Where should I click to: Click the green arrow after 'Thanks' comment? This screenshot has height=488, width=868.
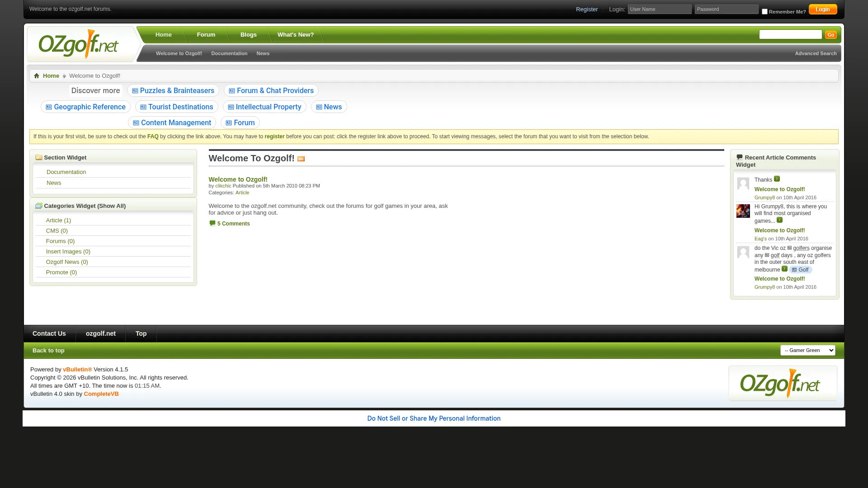(777, 179)
